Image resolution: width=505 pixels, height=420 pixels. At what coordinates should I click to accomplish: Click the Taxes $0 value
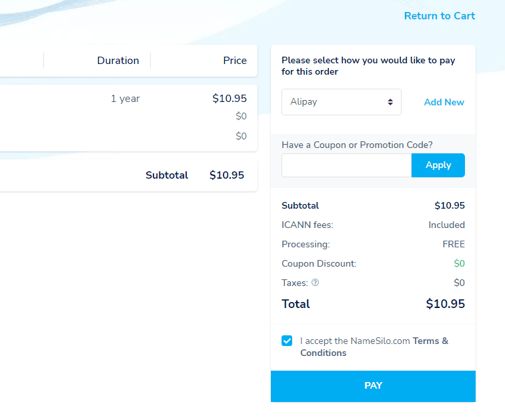pos(459,283)
